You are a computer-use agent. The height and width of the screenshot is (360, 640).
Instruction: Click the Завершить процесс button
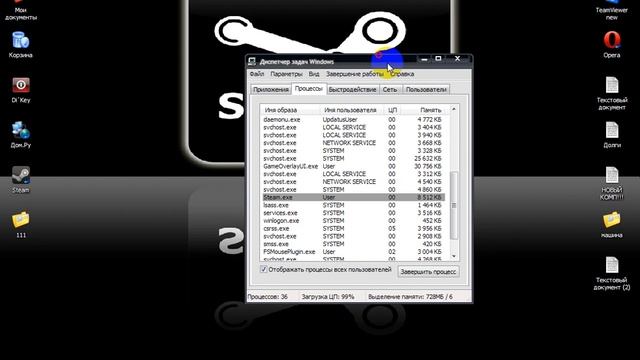(428, 271)
